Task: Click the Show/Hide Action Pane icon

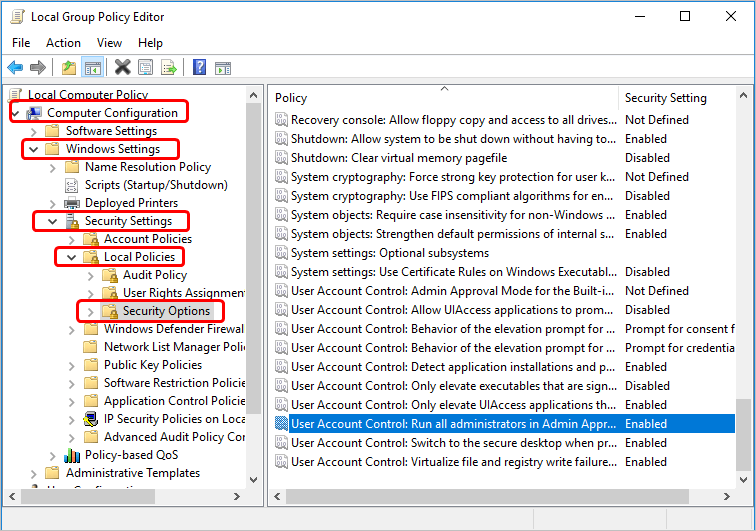Action: point(223,67)
